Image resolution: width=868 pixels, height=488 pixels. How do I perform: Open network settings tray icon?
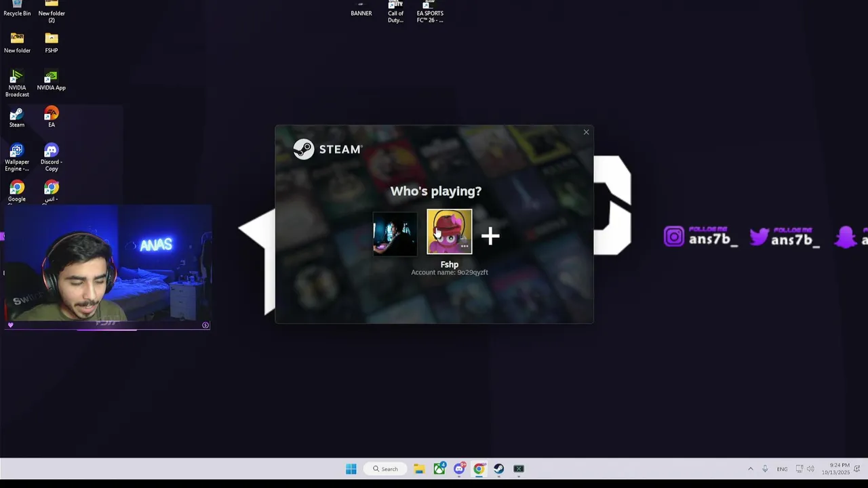coord(799,469)
